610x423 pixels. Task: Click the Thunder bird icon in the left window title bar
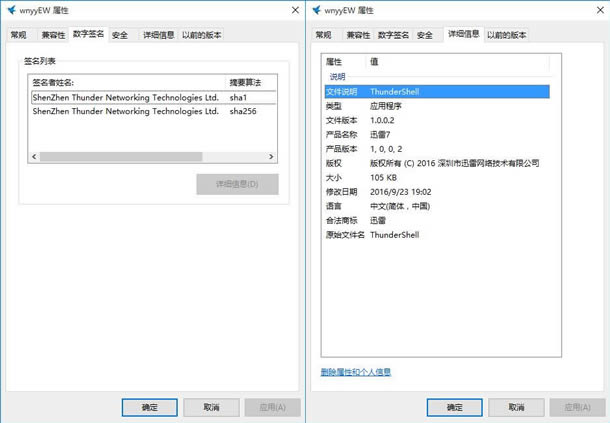click(x=11, y=9)
